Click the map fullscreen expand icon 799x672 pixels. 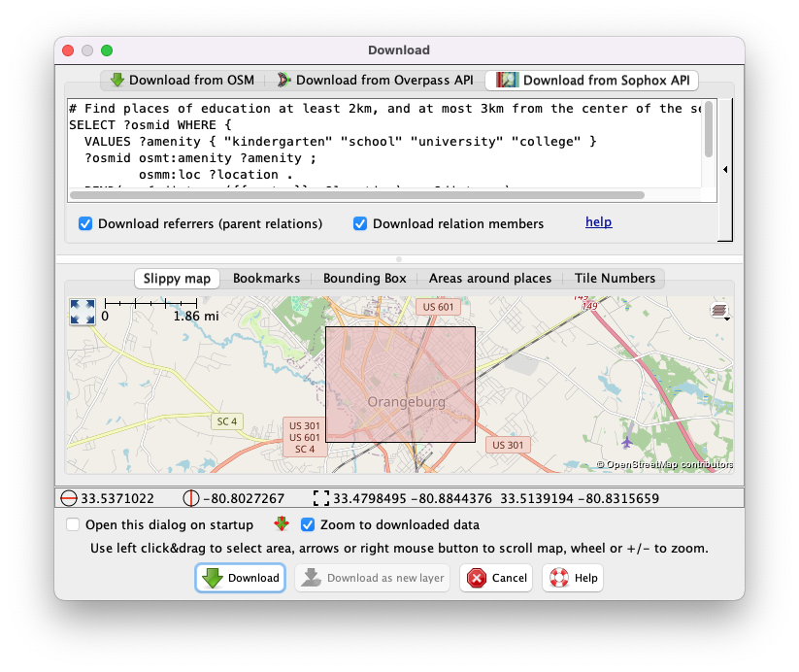click(83, 312)
